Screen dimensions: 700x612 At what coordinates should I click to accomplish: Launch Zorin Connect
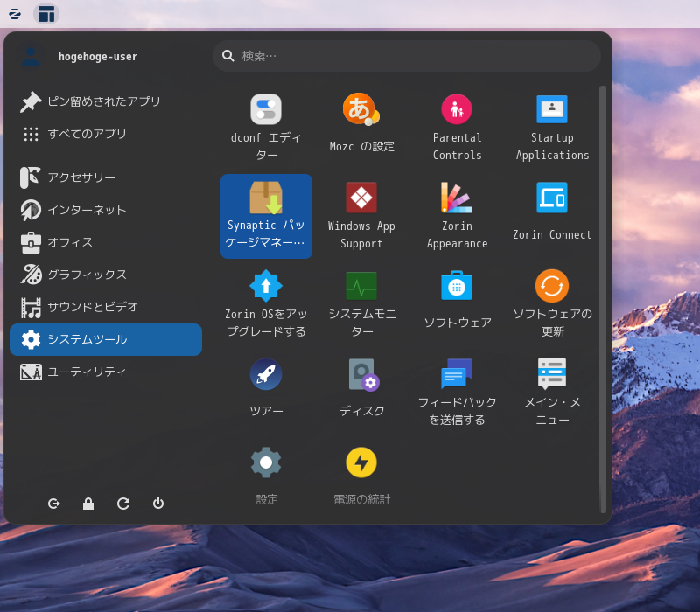tap(552, 216)
